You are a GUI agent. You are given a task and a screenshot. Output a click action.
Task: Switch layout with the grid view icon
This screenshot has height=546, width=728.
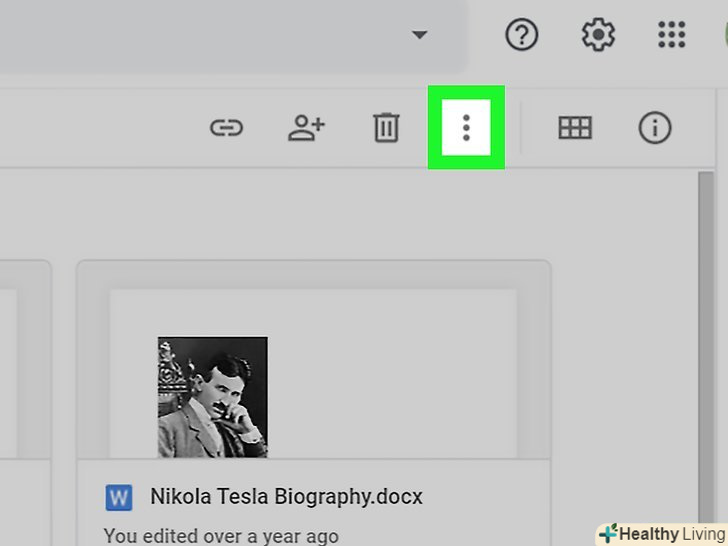point(575,128)
